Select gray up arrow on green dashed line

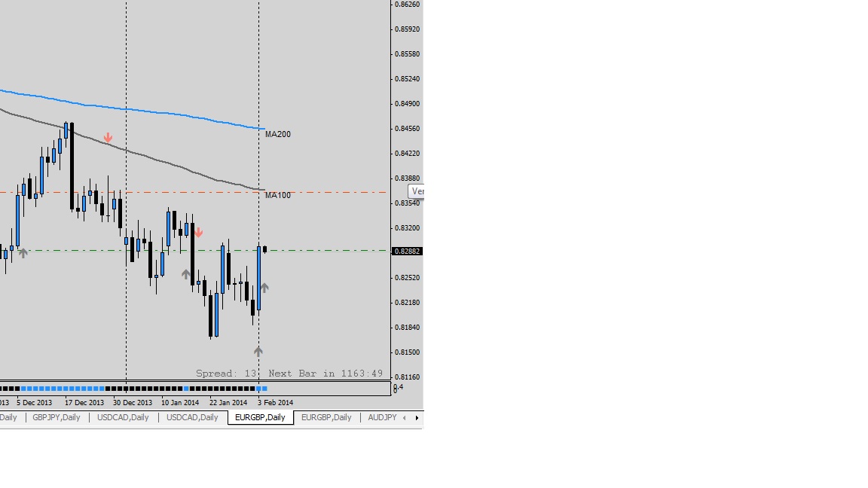tap(23, 253)
